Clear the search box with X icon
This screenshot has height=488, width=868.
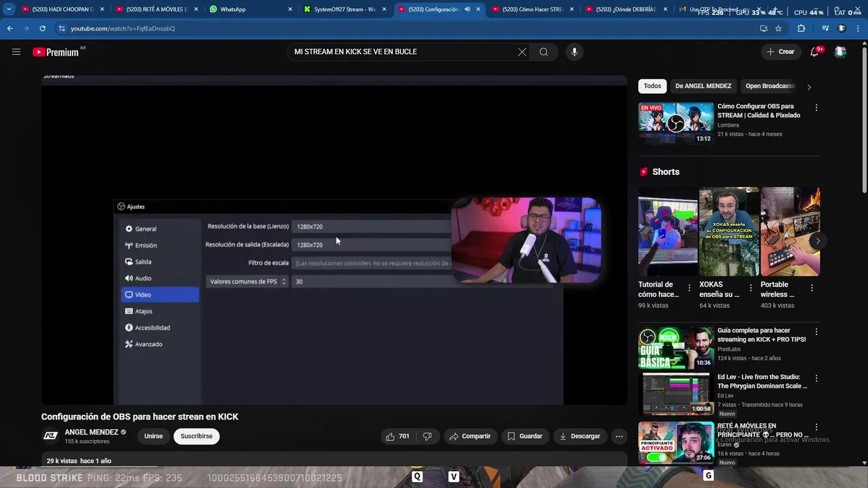(522, 52)
